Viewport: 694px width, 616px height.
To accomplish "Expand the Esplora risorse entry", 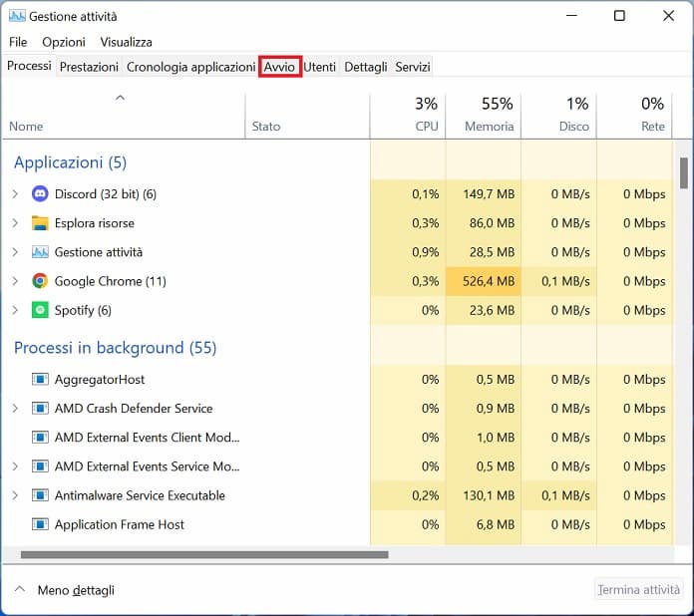I will (x=15, y=223).
